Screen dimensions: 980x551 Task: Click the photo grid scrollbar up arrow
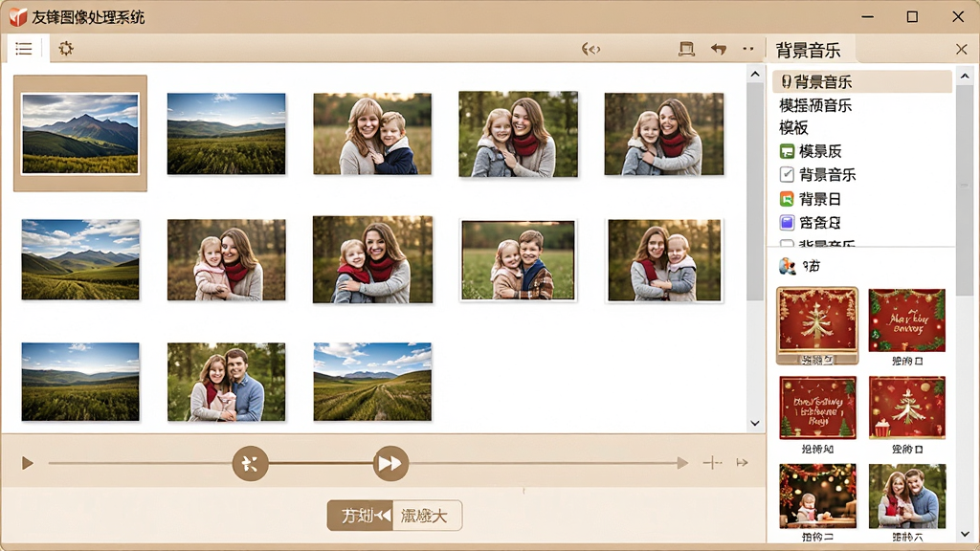755,75
